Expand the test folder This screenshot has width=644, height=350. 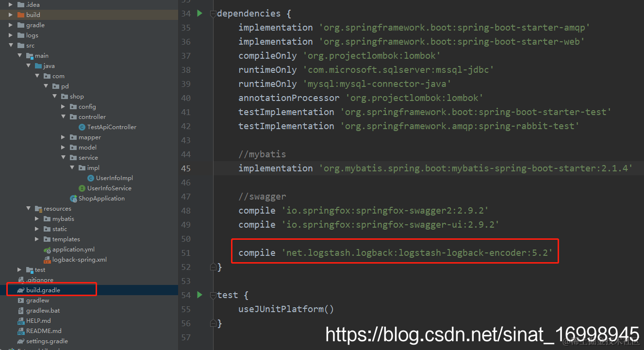(20, 270)
